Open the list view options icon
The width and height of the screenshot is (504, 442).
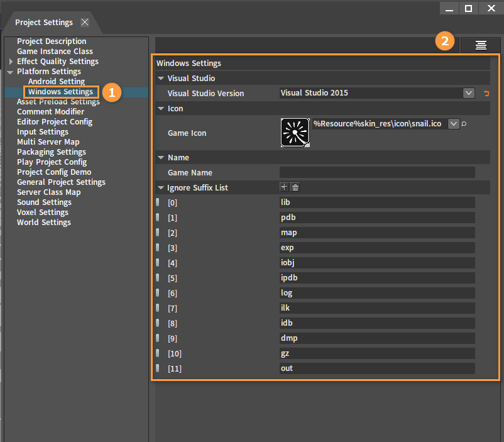pos(481,45)
